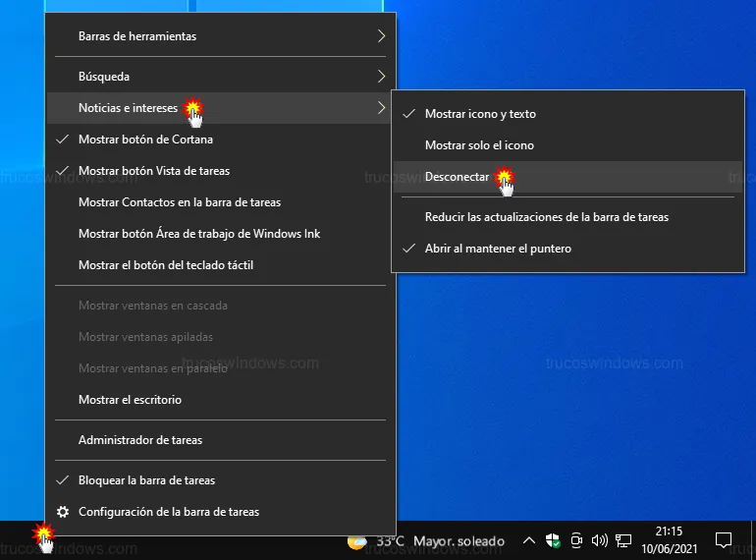The image size is (756, 560).
Task: Click the network connection tray icon
Action: pyautogui.click(x=623, y=540)
